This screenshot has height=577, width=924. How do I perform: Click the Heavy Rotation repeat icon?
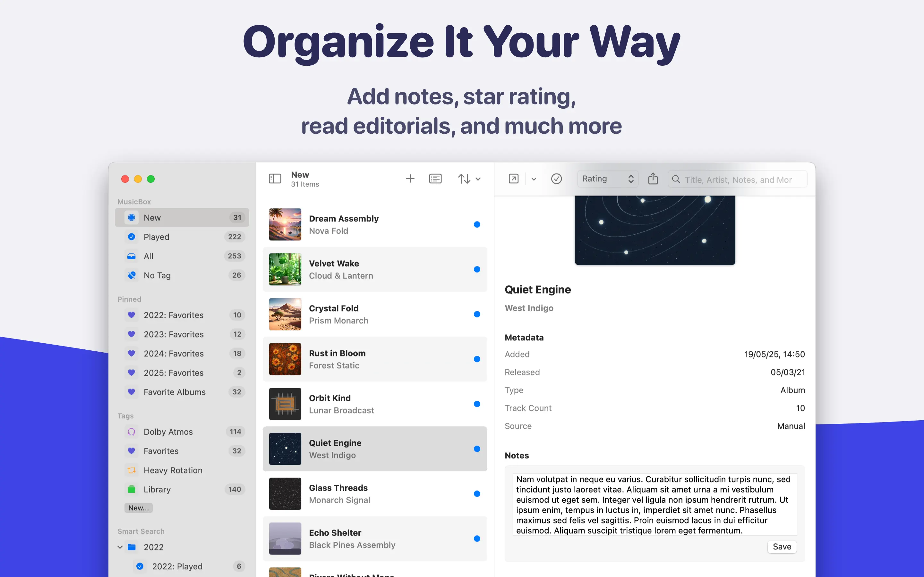pos(131,470)
